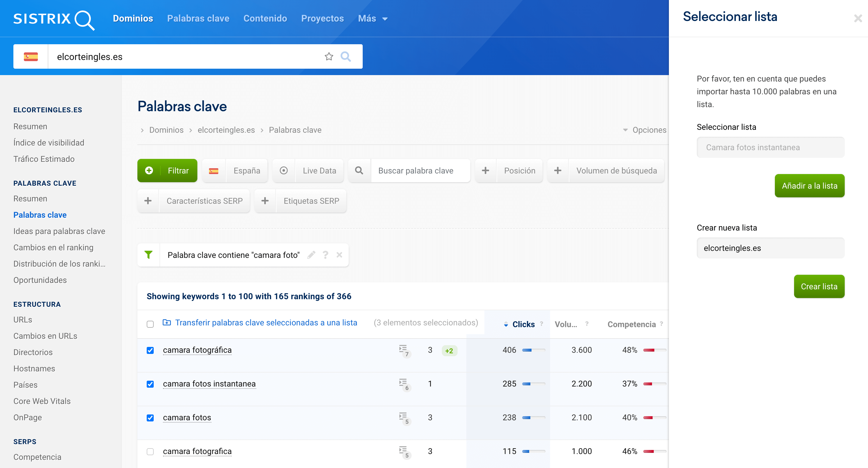
Task: Expand the Más navigation dropdown
Action: pyautogui.click(x=373, y=19)
